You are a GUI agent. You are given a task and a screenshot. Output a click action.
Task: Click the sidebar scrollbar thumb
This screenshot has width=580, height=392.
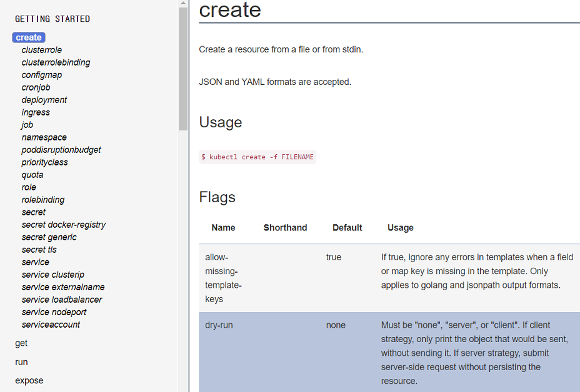[x=183, y=69]
